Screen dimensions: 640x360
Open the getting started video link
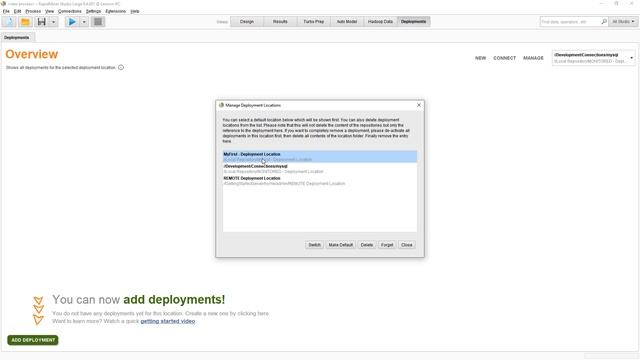click(x=168, y=321)
